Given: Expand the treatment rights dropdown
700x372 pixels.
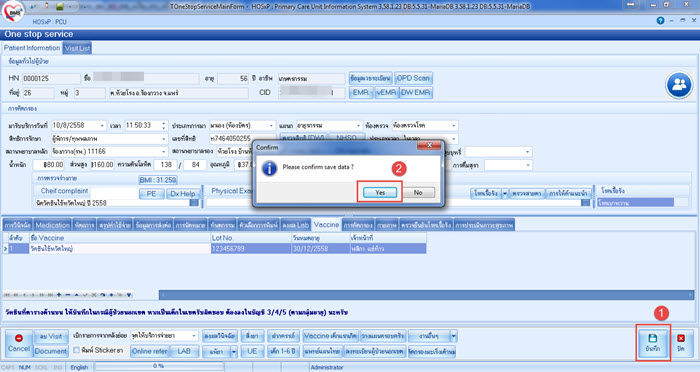Looking at the screenshot, I should 163,139.
